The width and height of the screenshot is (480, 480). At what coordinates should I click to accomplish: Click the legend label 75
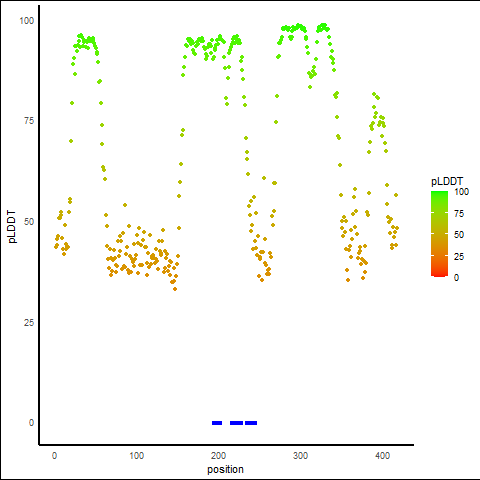[x=459, y=214]
